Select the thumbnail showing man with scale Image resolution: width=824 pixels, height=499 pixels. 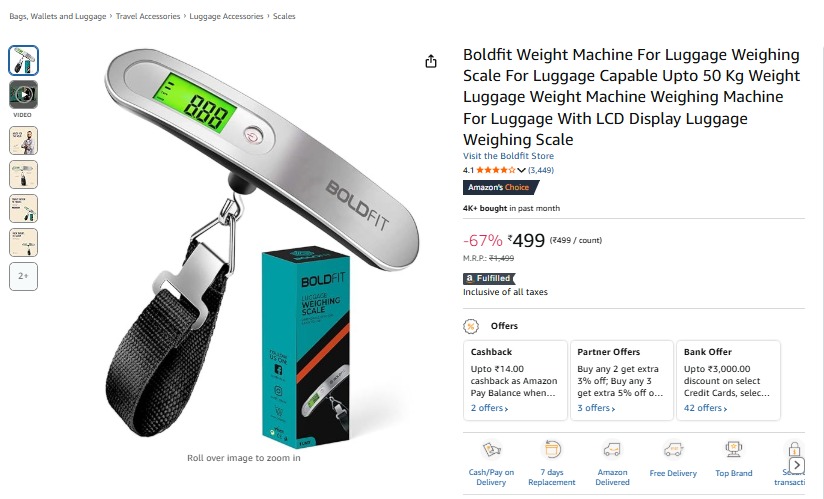(23, 140)
